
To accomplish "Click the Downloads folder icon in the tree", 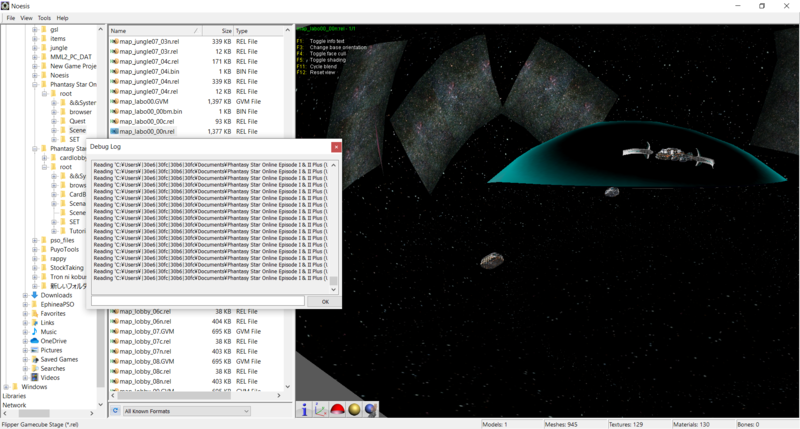I will click(x=35, y=295).
